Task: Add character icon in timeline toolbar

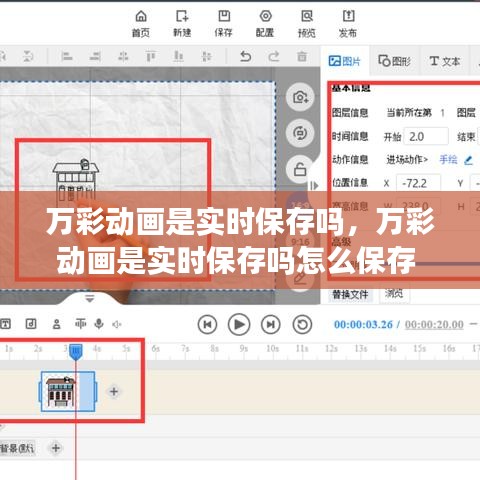Action: pyautogui.click(x=57, y=324)
